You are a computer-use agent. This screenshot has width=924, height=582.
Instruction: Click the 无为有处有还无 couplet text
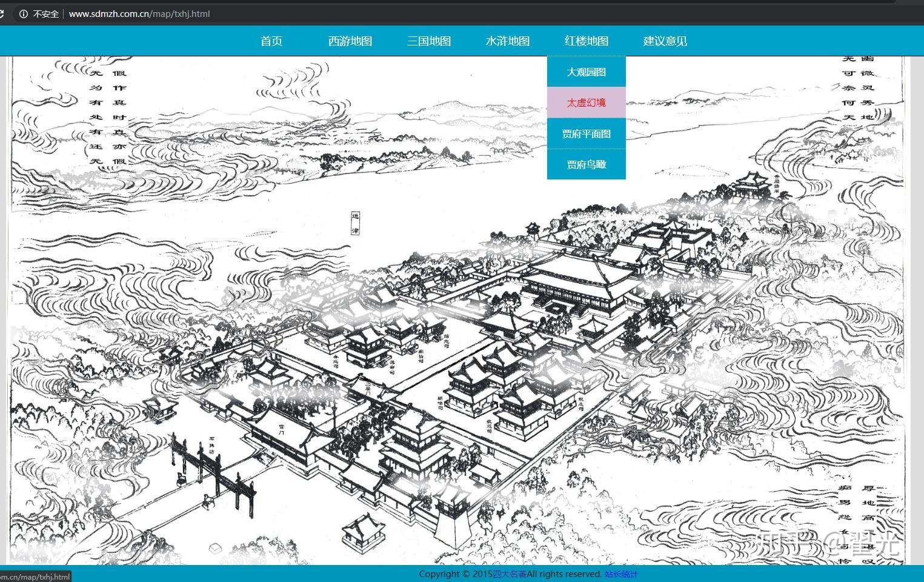click(96, 117)
